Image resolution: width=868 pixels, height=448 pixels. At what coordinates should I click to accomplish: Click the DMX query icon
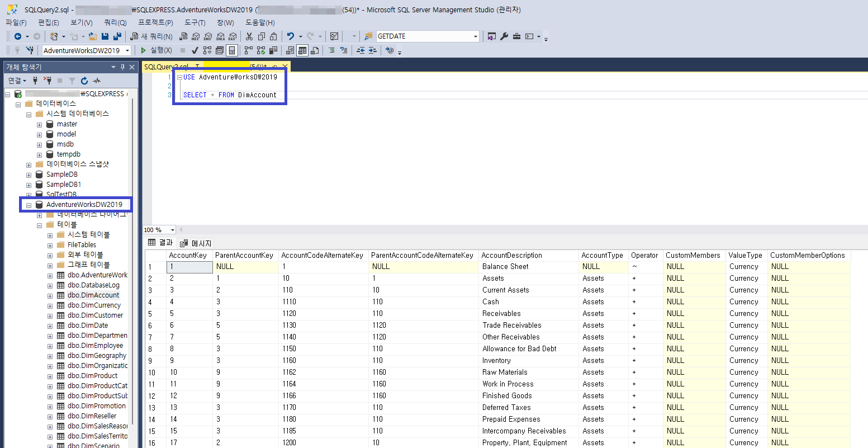(x=208, y=36)
